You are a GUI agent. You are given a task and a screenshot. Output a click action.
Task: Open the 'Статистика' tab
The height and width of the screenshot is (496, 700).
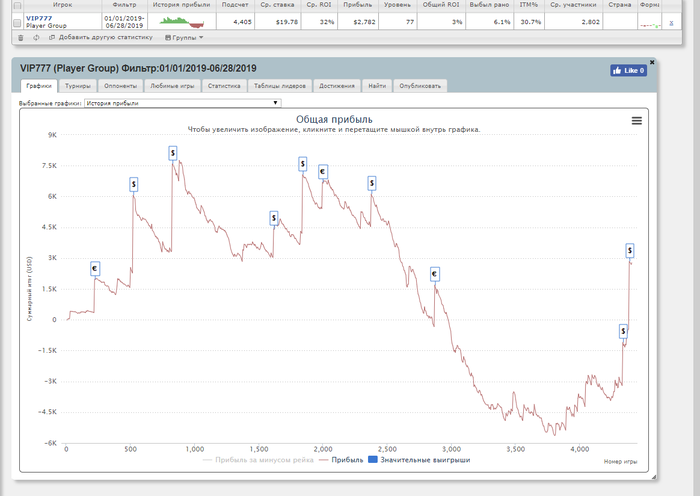[x=224, y=86]
